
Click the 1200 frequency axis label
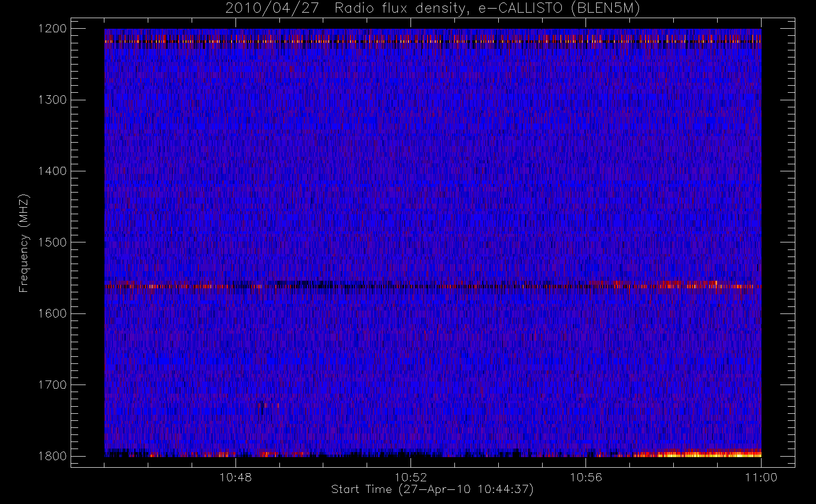tap(52, 28)
